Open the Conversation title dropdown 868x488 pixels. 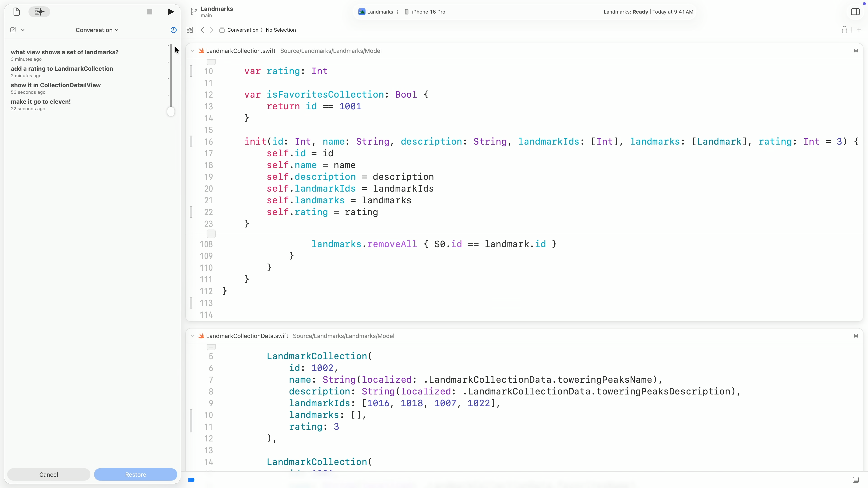97,30
